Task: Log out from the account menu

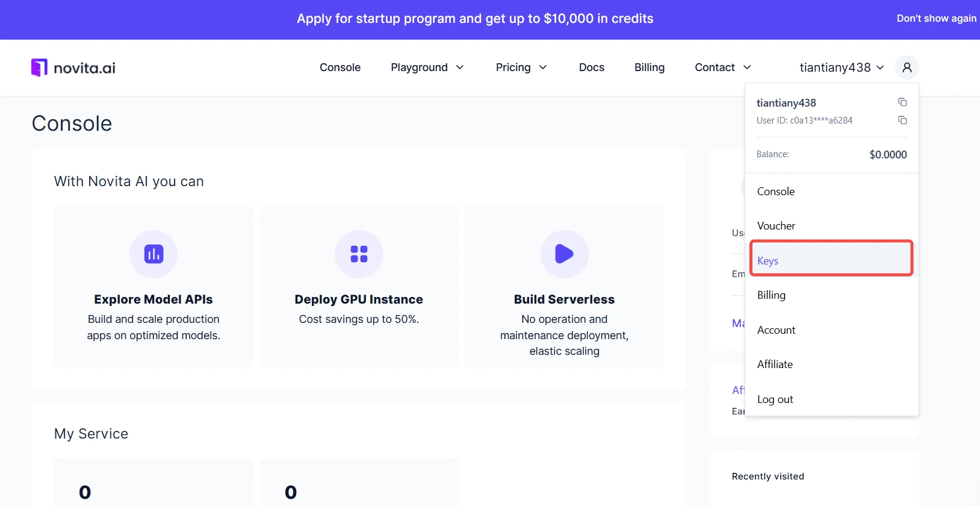Action: click(x=831, y=399)
